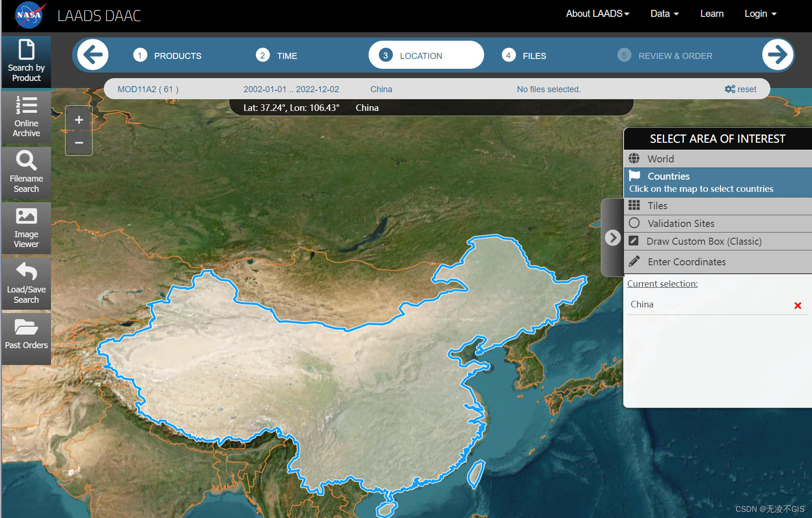812x518 pixels.
Task: Switch to the Files step tab
Action: point(524,56)
